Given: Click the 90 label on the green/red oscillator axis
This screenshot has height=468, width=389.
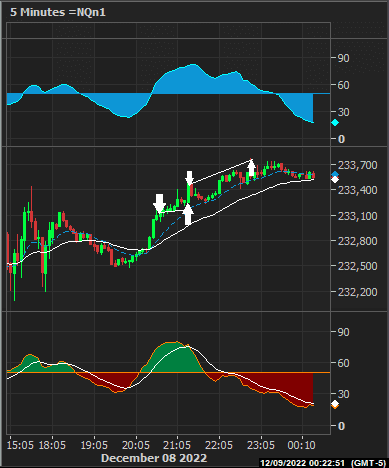Looking at the screenshot, I should pos(344,332).
